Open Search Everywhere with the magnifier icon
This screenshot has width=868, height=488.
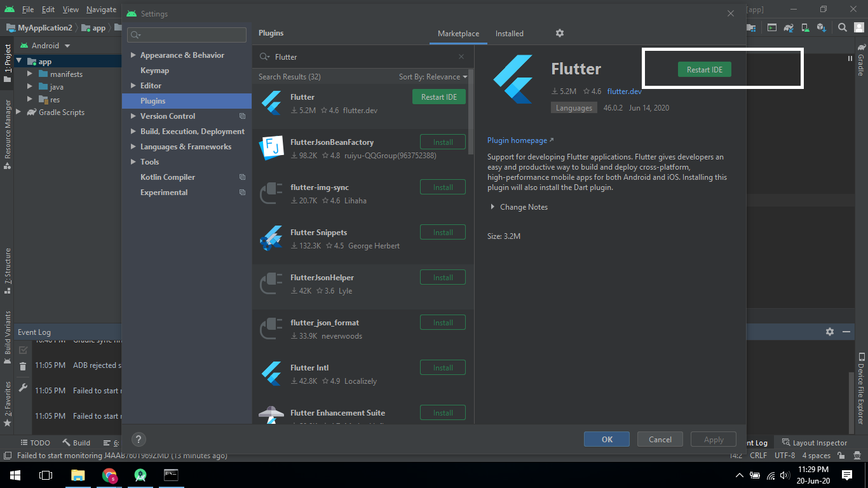click(842, 27)
